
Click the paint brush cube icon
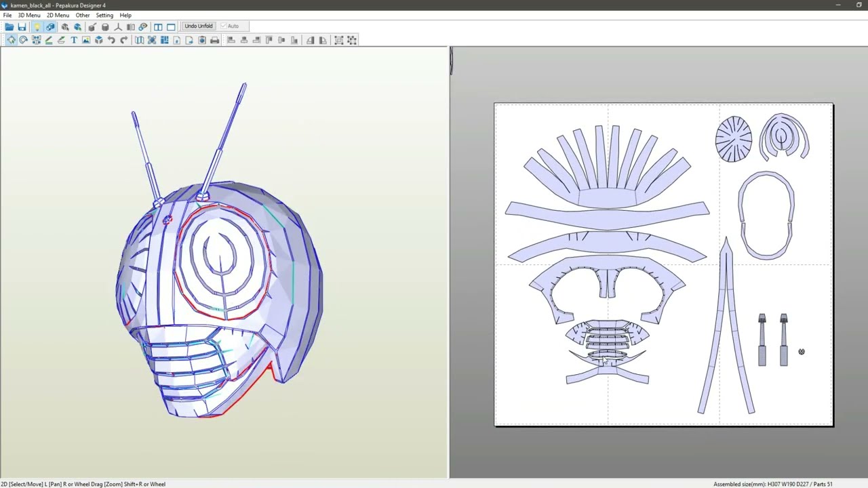[92, 26]
